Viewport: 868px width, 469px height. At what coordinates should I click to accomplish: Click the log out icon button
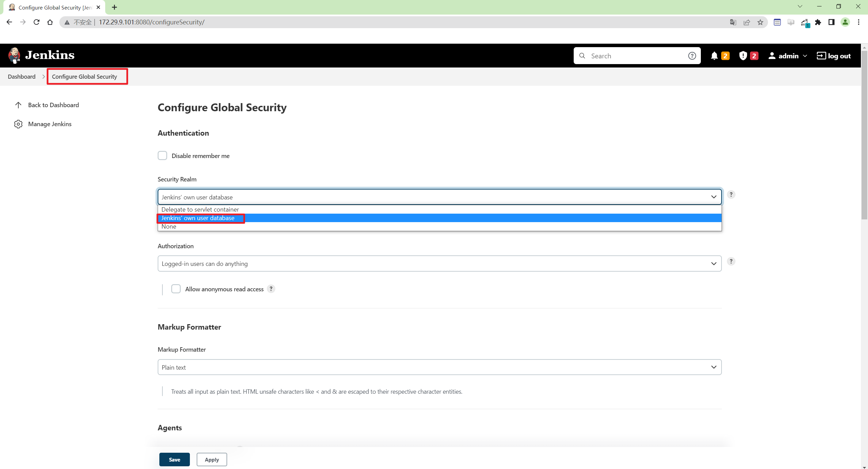point(821,56)
